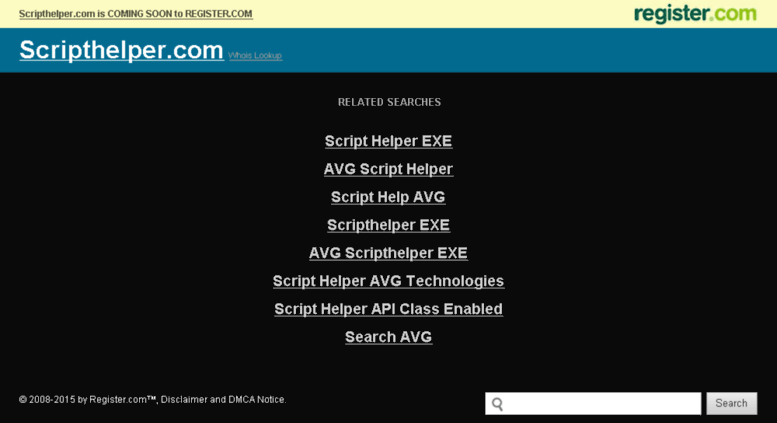The height and width of the screenshot is (423, 777).
Task: Click the magnifier icon in search box
Action: click(498, 404)
